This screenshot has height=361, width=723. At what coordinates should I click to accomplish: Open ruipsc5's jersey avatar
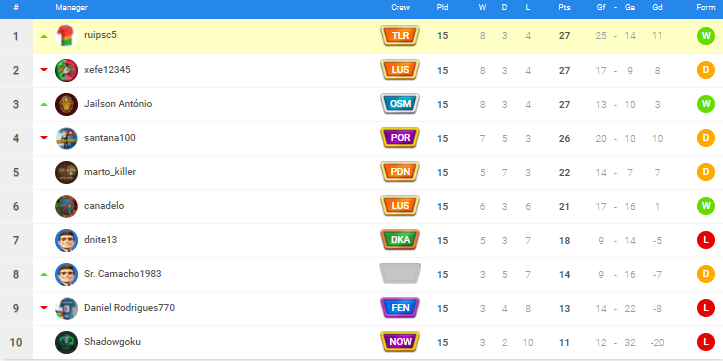66,36
